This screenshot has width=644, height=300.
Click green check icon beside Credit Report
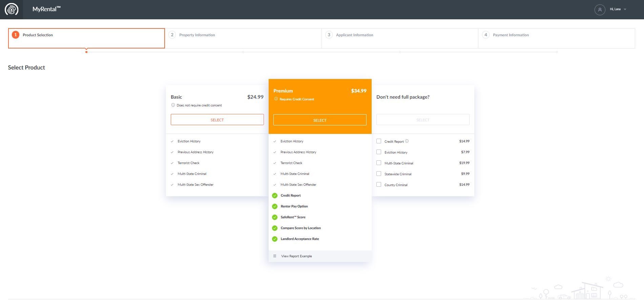(275, 196)
